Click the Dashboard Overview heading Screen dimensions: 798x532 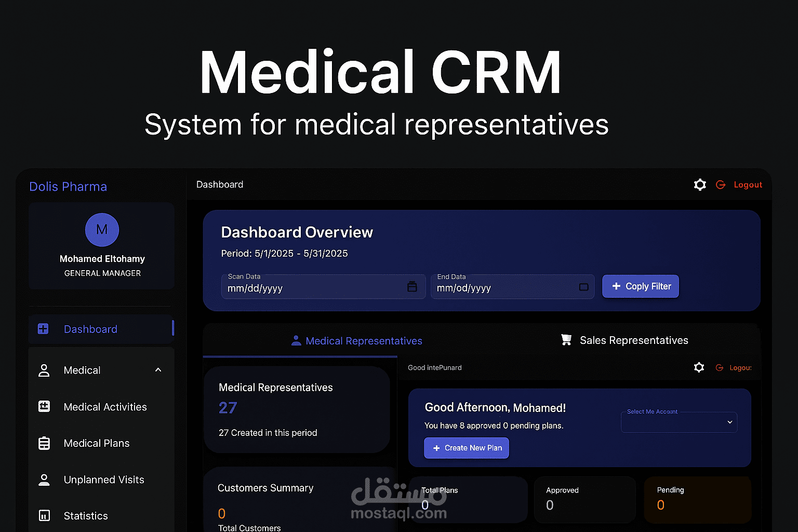(x=297, y=232)
